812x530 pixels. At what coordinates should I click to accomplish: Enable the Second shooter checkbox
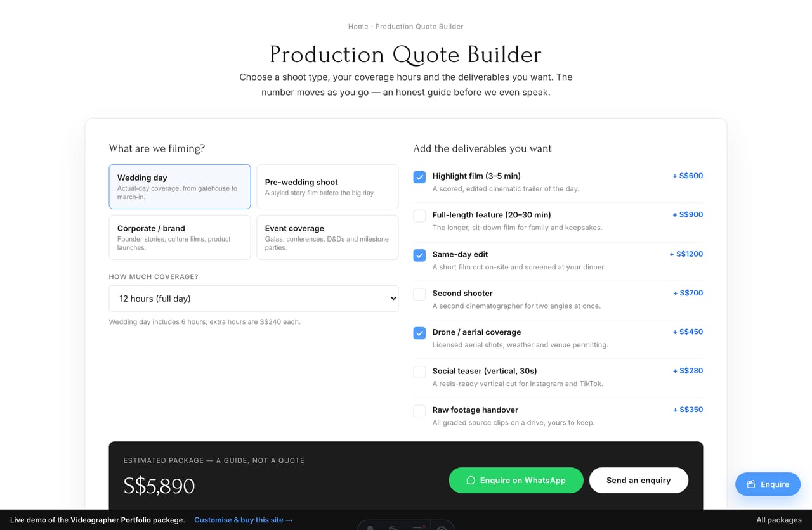pos(419,294)
